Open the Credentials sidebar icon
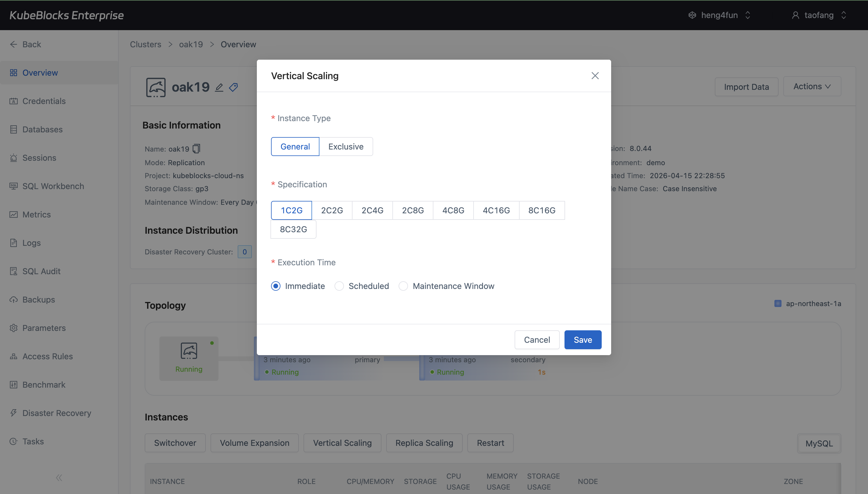The image size is (868, 494). 14,101
